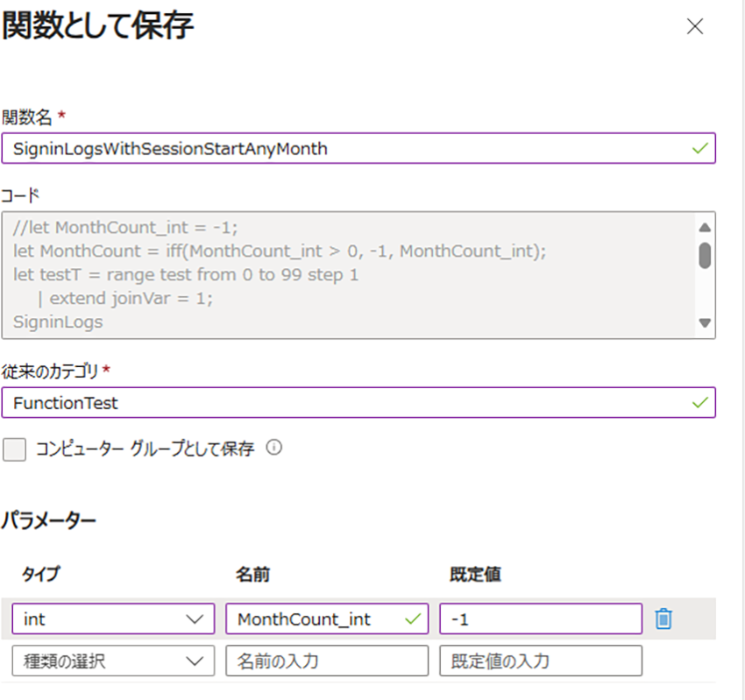
Task: Close the save as function panel
Action: 695,26
